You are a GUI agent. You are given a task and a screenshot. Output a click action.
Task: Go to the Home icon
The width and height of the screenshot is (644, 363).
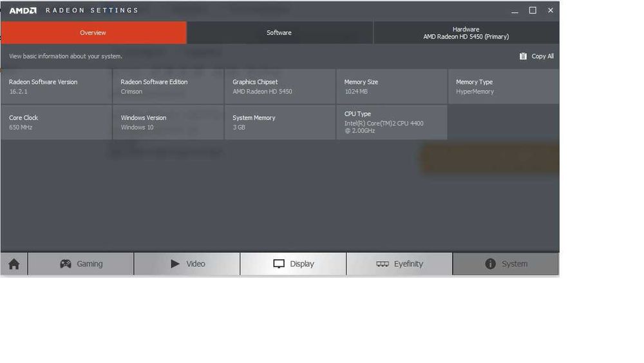coord(14,264)
